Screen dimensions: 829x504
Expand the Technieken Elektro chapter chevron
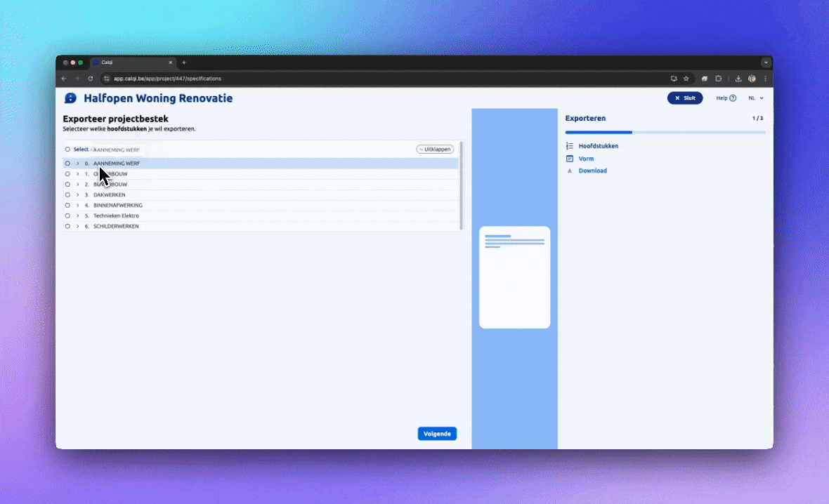[x=78, y=215]
